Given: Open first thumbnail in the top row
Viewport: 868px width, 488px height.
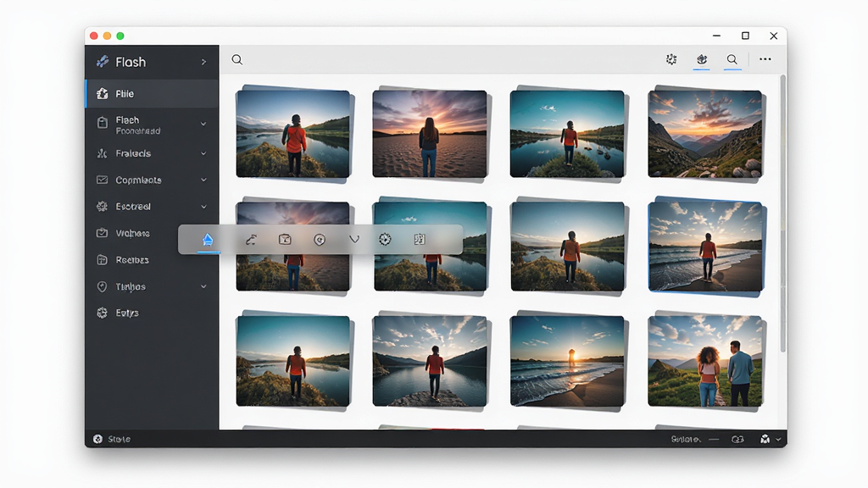Looking at the screenshot, I should (x=292, y=133).
